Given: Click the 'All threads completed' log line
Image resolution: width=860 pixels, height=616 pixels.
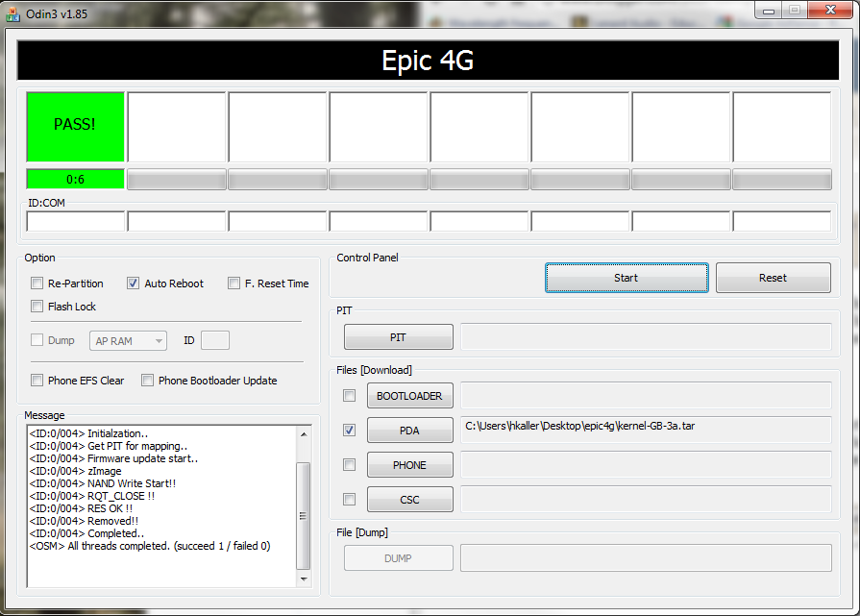Looking at the screenshot, I should click(150, 546).
